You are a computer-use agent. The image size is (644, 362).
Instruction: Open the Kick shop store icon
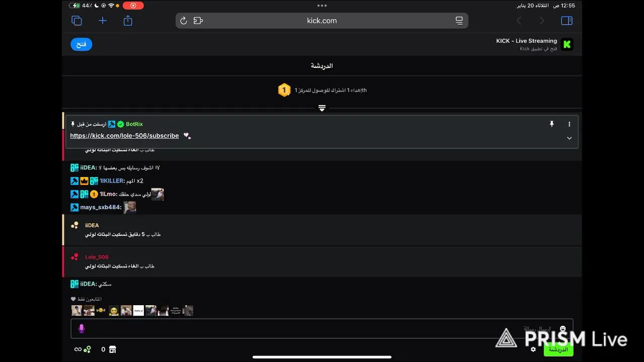113,349
